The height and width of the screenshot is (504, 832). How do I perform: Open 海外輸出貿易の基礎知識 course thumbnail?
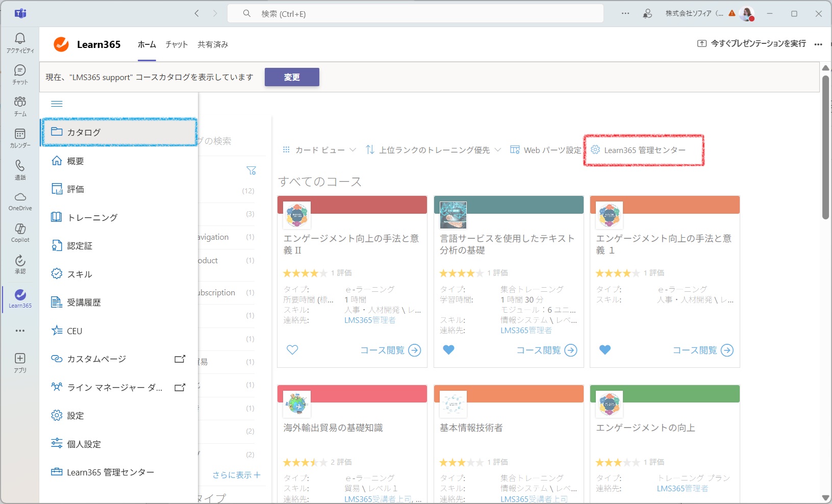tap(297, 404)
